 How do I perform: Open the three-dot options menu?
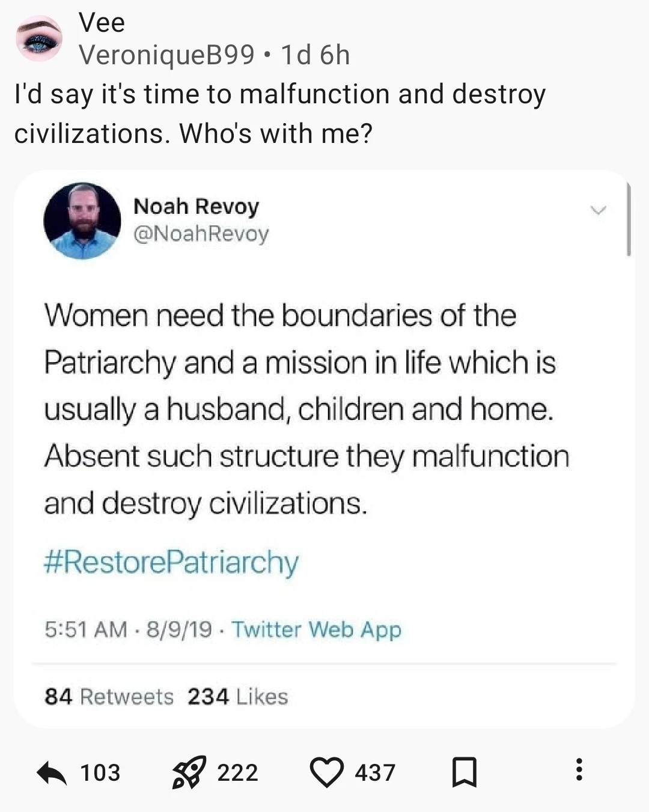click(x=579, y=773)
